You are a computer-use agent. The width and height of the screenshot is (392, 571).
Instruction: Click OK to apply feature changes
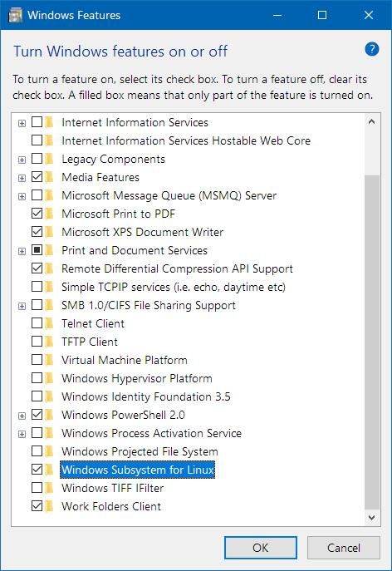tap(261, 548)
